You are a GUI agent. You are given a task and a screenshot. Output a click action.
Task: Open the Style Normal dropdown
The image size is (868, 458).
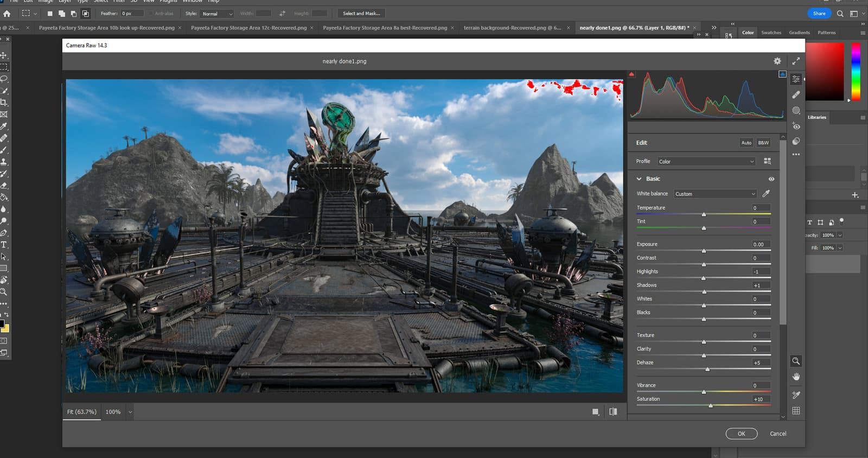(216, 14)
